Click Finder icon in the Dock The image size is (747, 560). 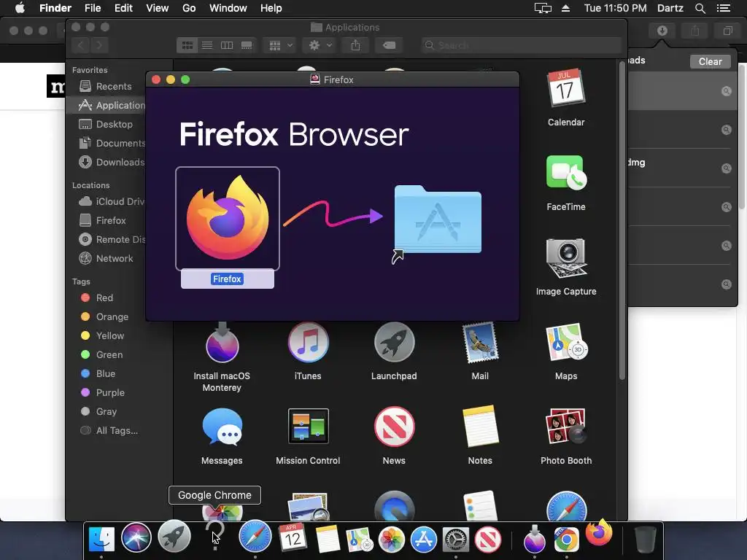point(101,539)
